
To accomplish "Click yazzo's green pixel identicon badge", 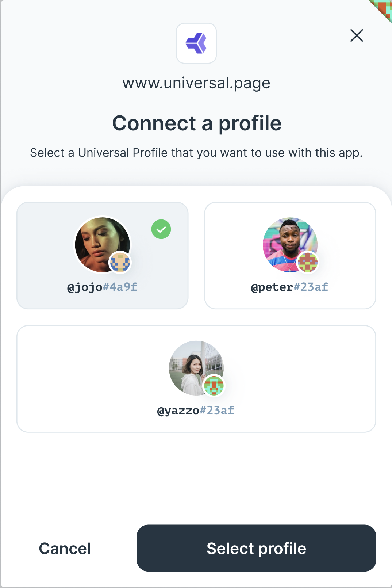I will (214, 386).
